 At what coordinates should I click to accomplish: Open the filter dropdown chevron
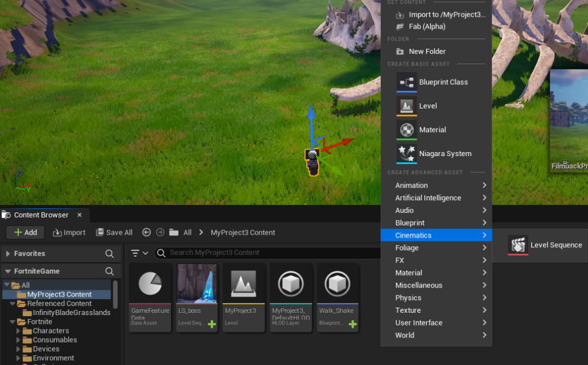pos(145,253)
